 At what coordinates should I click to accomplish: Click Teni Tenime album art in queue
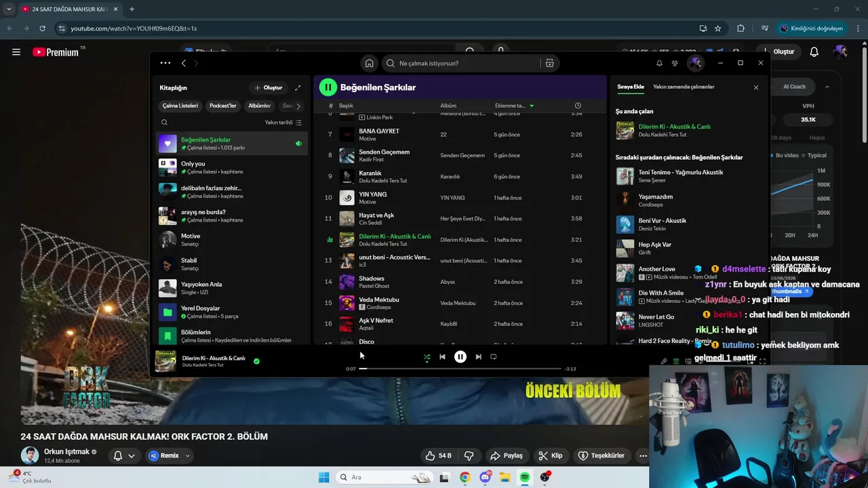(x=625, y=176)
